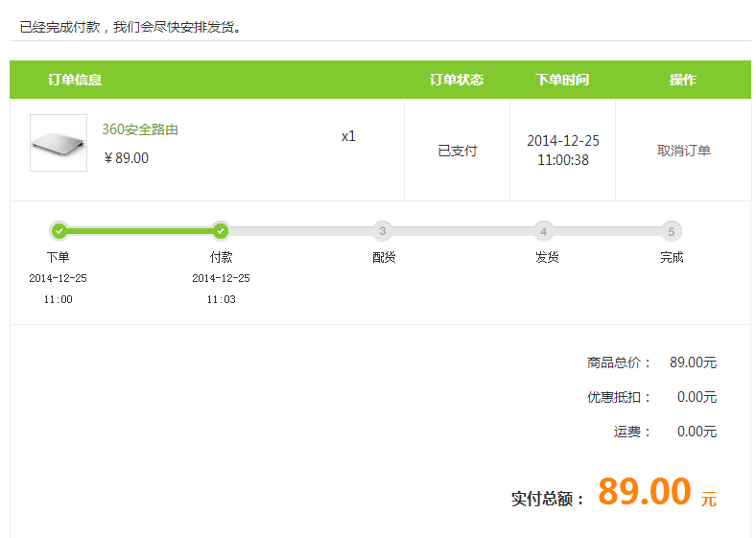Click the order time 2014-12-25 11:00:38

[563, 151]
